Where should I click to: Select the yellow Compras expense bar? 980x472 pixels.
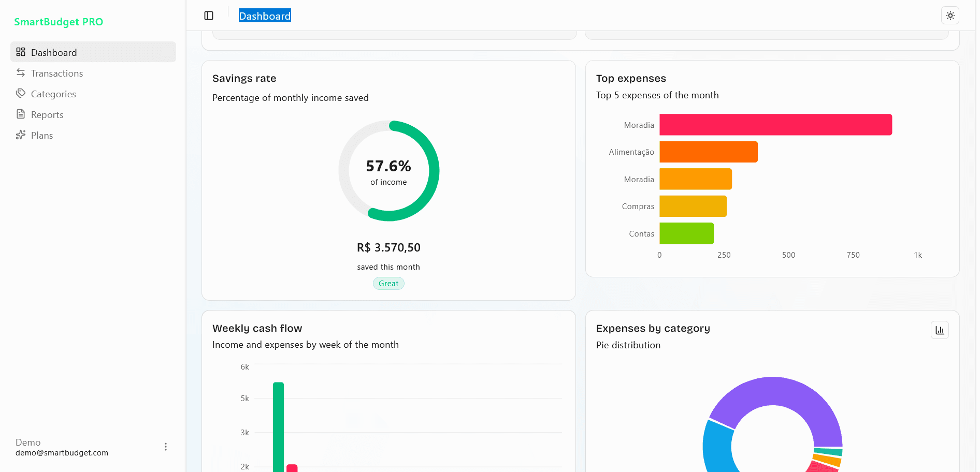(693, 206)
